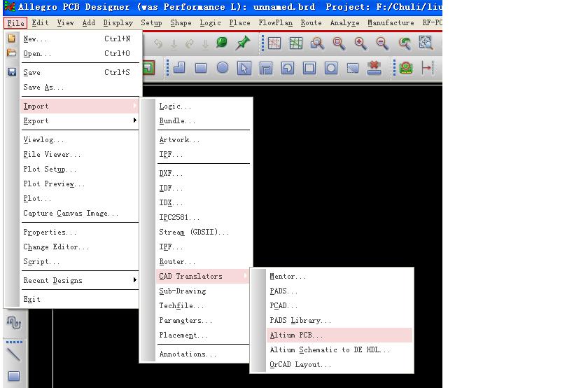The image size is (588, 388).
Task: Open the Display menu
Action: pyautogui.click(x=118, y=23)
